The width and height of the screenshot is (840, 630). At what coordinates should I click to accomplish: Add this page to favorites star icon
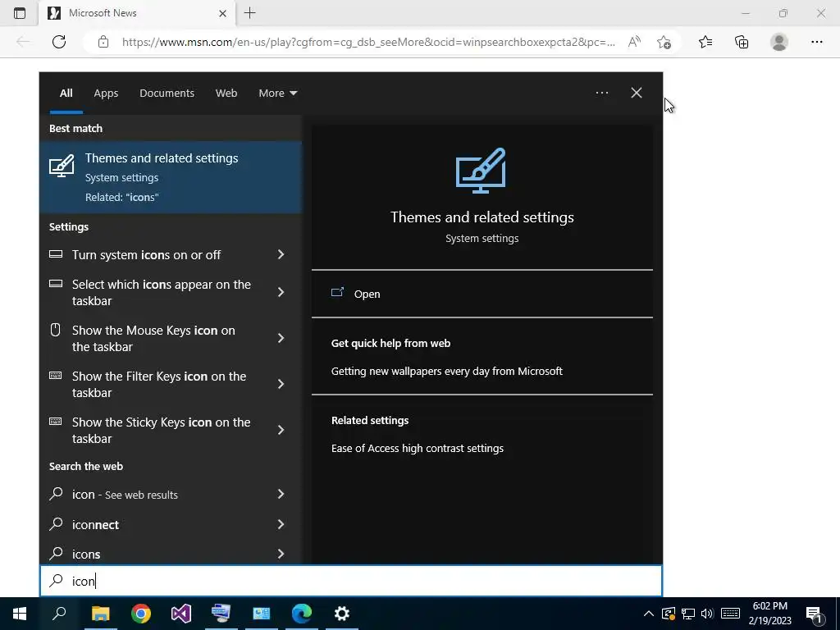point(664,42)
